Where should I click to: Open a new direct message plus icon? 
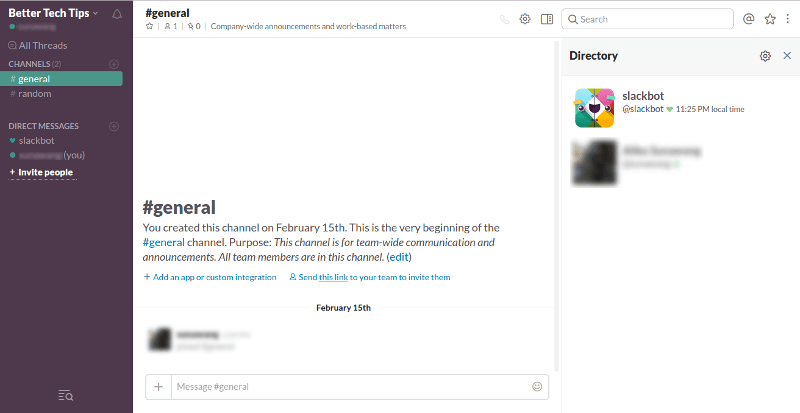coord(114,126)
